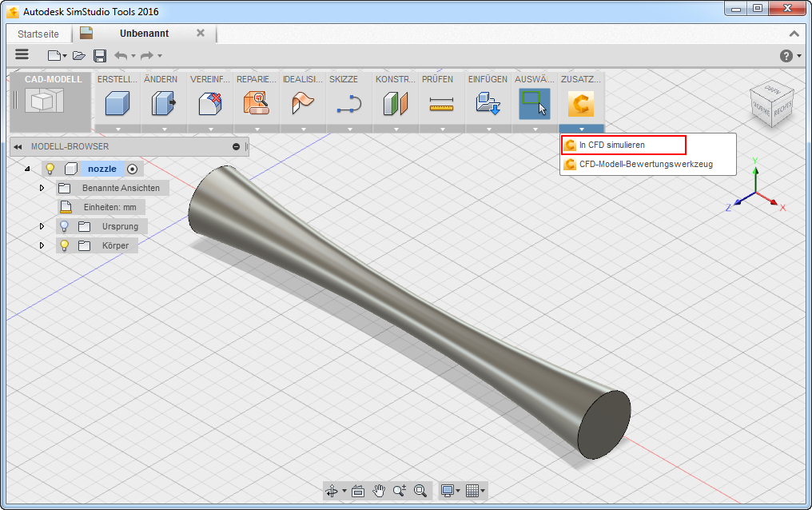Expand the IDEALISI... dropdown arrow
The height and width of the screenshot is (510, 812).
coord(304,129)
